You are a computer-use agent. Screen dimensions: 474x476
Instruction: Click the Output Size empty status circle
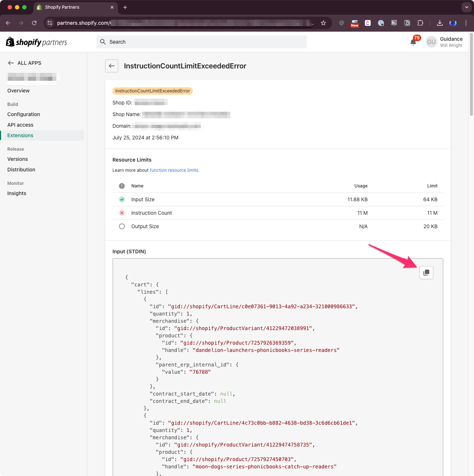pos(122,226)
